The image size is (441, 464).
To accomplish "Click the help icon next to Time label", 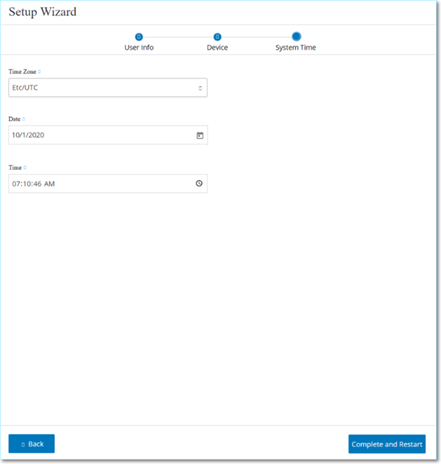I will coord(25,168).
